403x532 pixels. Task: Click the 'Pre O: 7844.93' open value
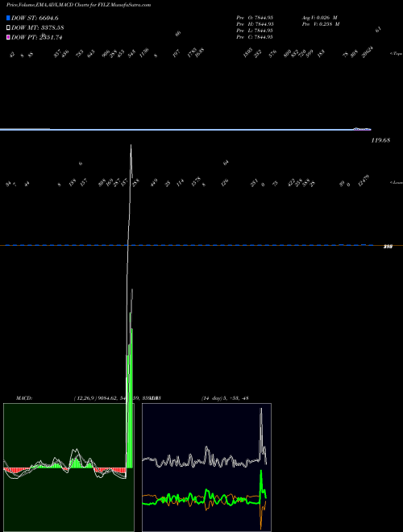(x=255, y=18)
